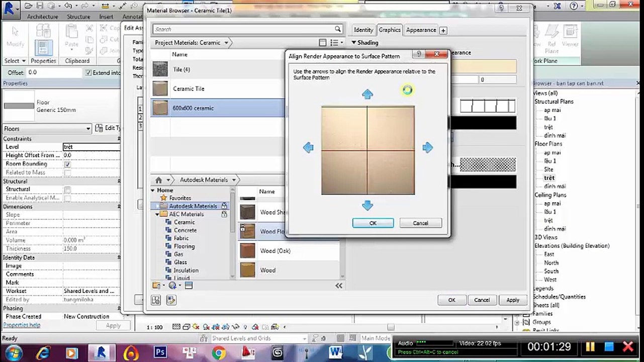This screenshot has height=362, width=644.
Task: Click the shading color swatch in the Graphics tab
Action: (x=484, y=66)
